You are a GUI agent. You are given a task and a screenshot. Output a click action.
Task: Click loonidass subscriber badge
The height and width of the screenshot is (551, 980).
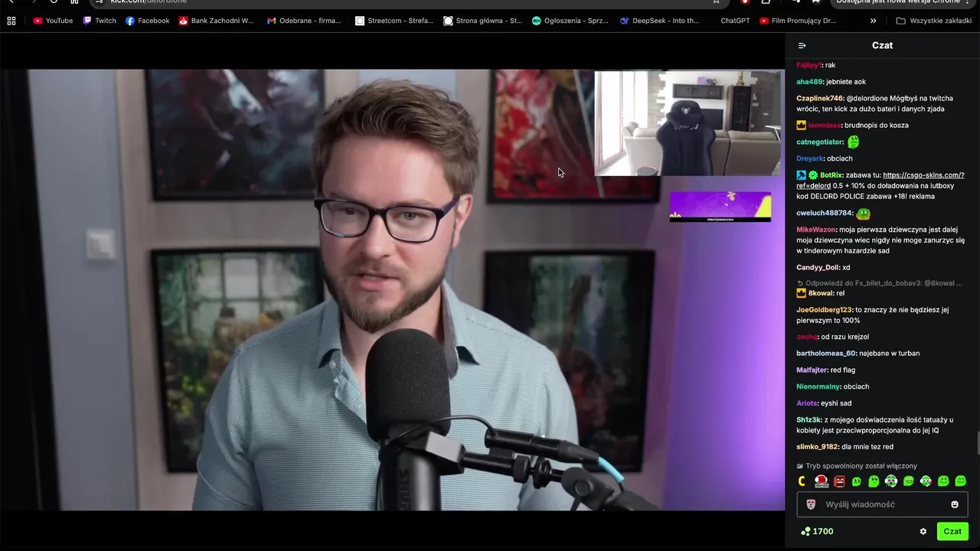click(802, 125)
